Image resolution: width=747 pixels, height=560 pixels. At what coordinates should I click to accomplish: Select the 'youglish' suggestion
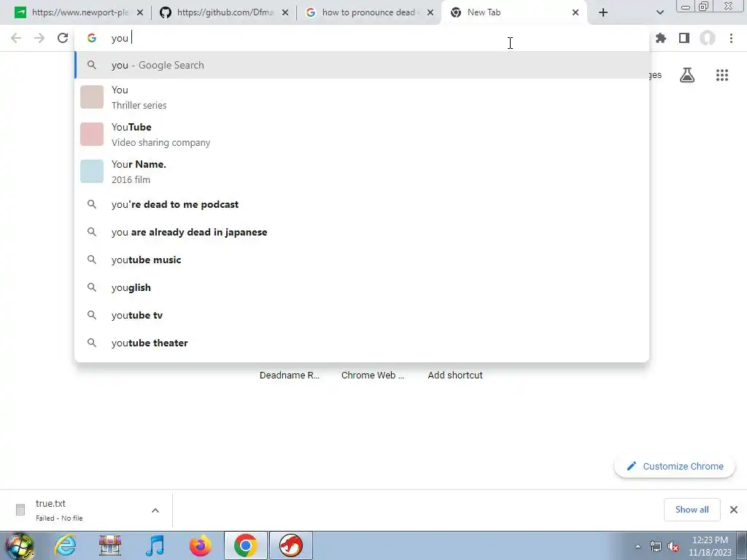tap(362, 287)
